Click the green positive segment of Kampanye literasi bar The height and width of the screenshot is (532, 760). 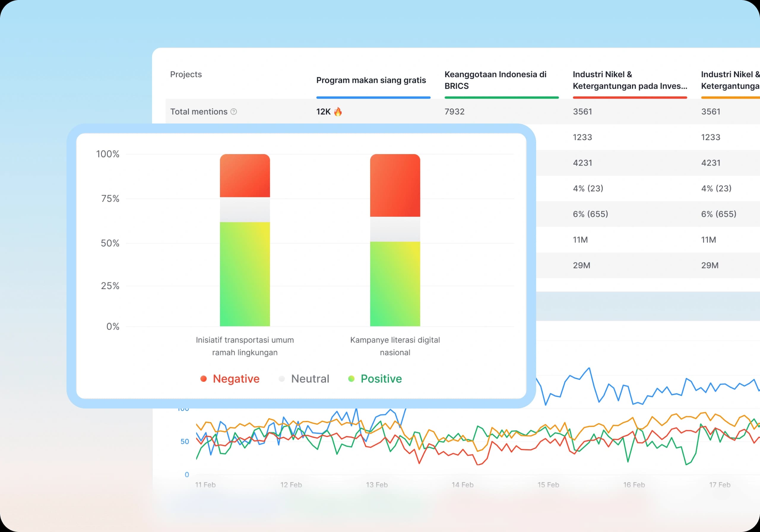(395, 284)
